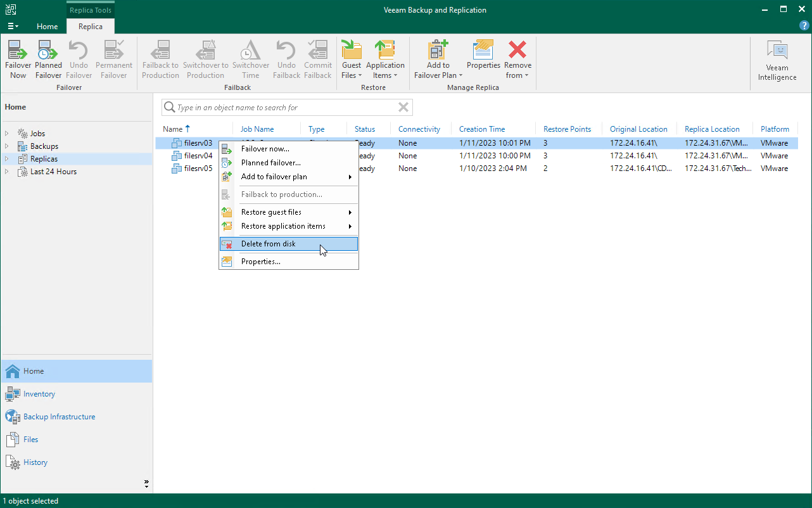The image size is (812, 508).
Task: Expand the Last 24 Hours tree node
Action: 7,172
